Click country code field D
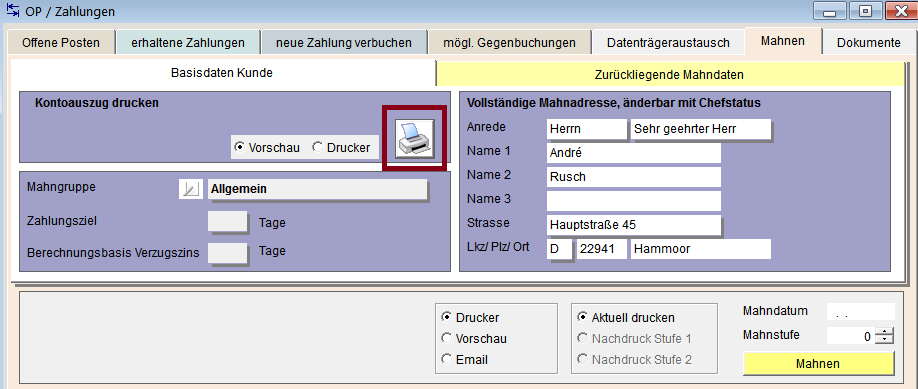Image resolution: width=918 pixels, height=389 pixels. click(560, 248)
